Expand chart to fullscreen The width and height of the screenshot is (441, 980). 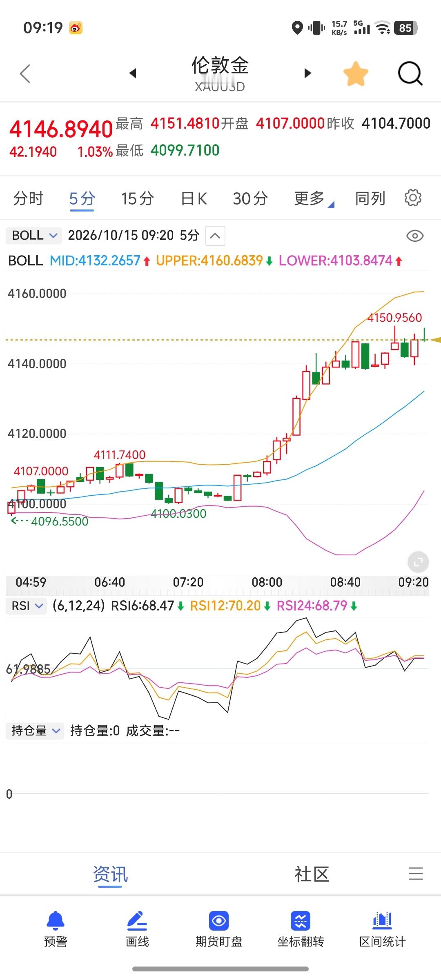pyautogui.click(x=418, y=562)
